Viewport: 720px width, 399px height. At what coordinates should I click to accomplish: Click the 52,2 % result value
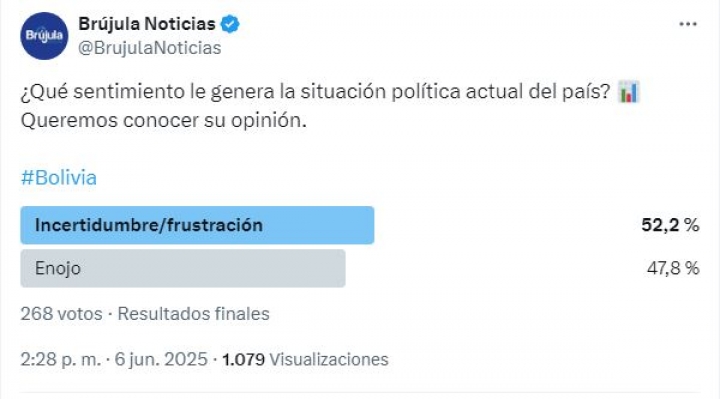670,225
